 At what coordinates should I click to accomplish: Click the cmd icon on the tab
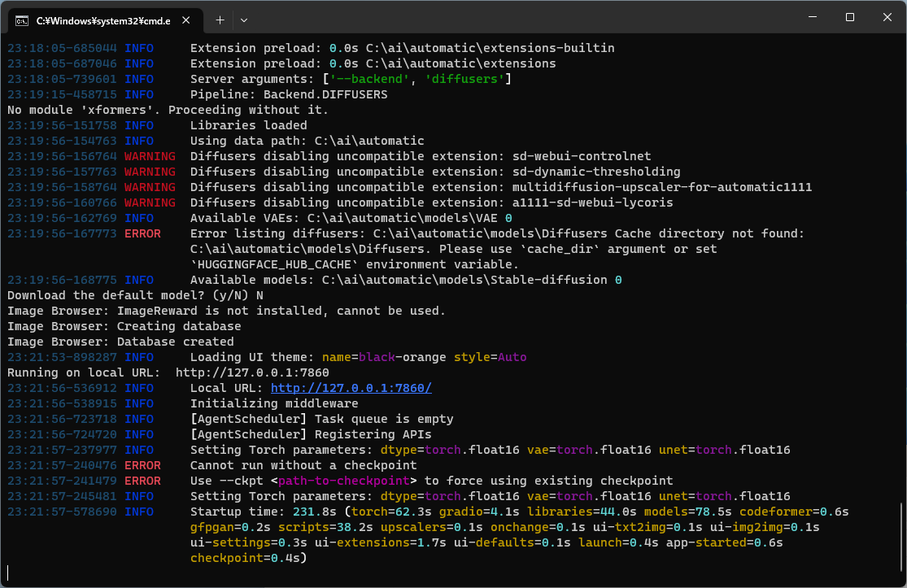coord(22,21)
